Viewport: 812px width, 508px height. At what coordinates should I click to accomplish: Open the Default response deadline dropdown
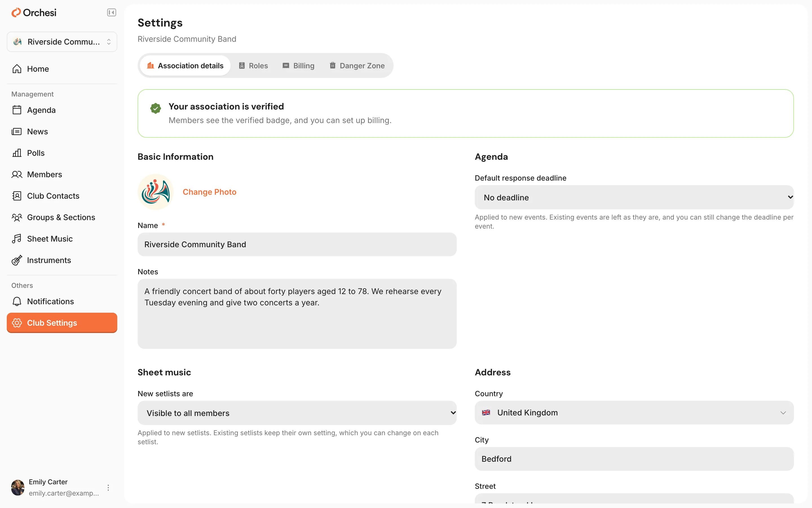(634, 197)
